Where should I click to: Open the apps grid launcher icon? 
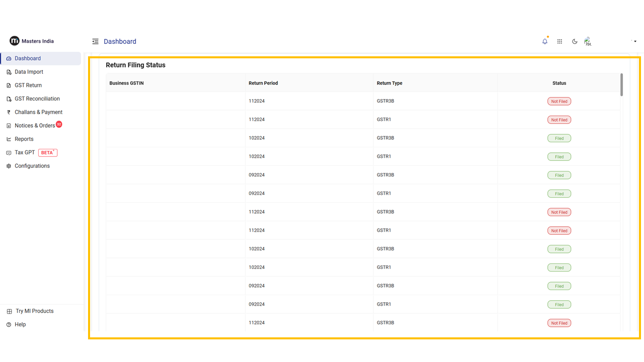pyautogui.click(x=559, y=42)
